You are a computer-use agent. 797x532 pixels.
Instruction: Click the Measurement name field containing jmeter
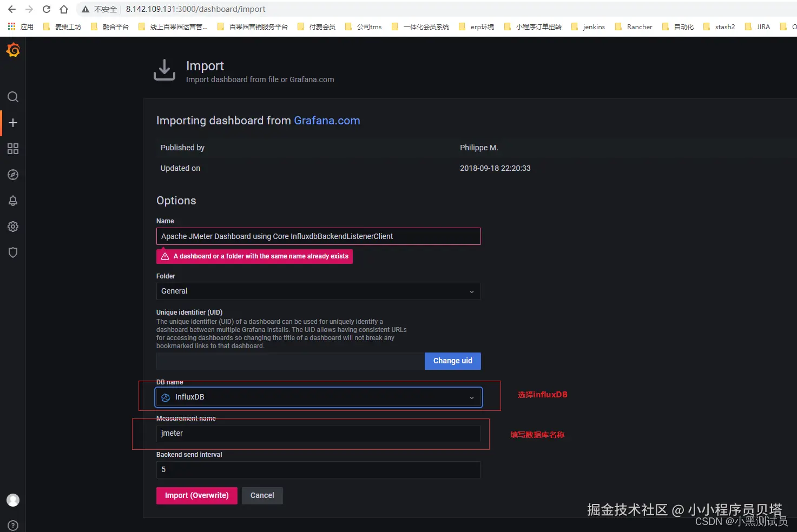[318, 434]
